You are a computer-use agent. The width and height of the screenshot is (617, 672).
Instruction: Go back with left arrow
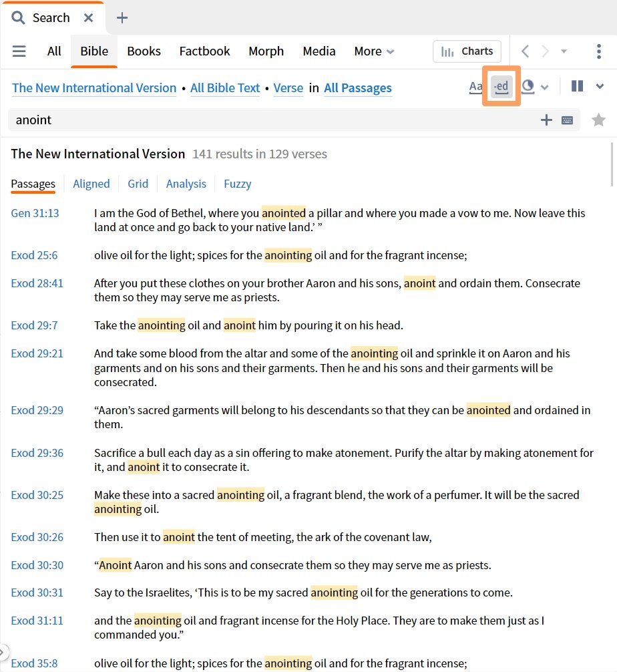point(526,51)
